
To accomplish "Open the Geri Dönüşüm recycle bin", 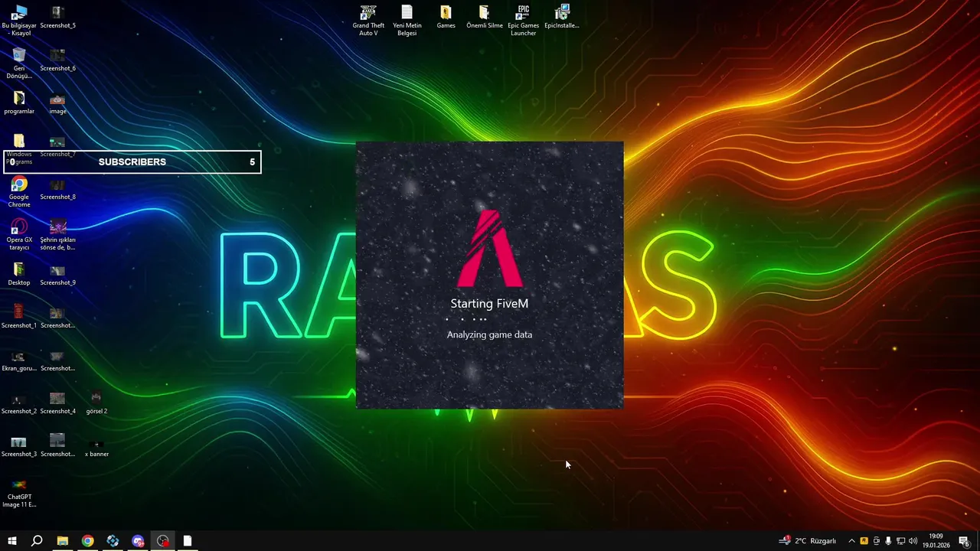I will pyautogui.click(x=19, y=64).
